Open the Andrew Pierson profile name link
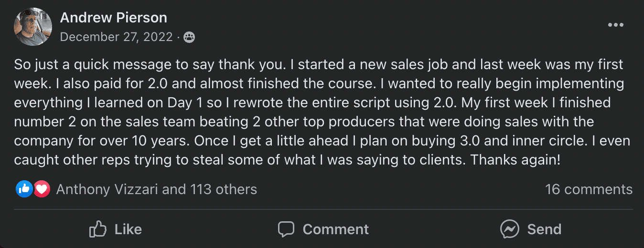 114,18
